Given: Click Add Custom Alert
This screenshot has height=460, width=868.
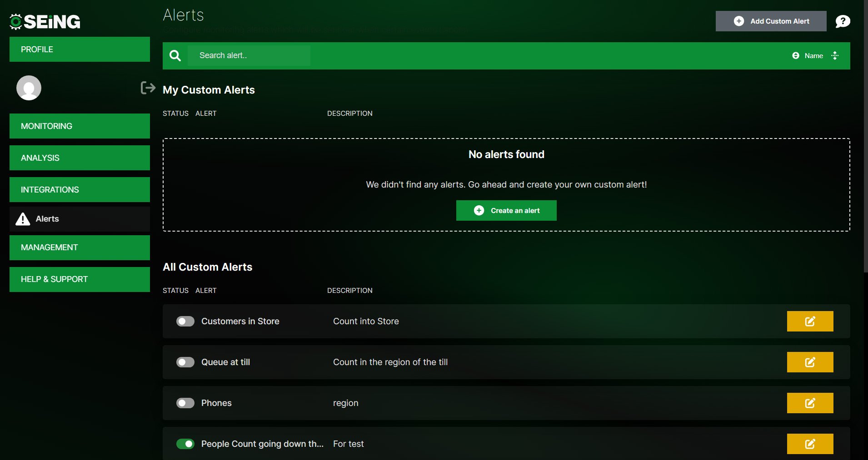Looking at the screenshot, I should 771,21.
